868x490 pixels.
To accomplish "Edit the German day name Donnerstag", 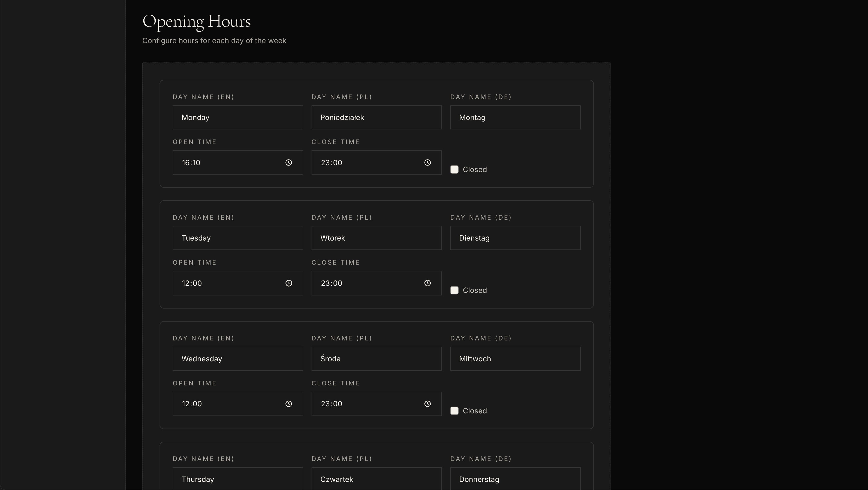I will pos(515,479).
